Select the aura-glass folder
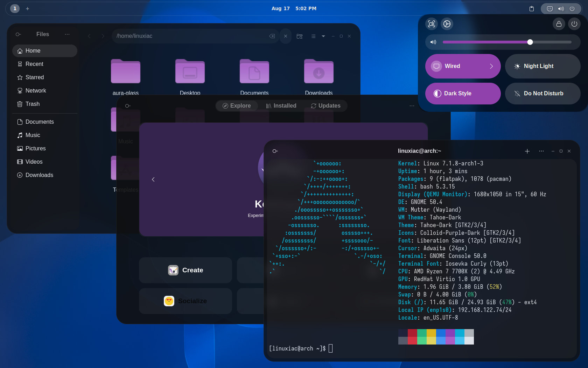 (126, 71)
